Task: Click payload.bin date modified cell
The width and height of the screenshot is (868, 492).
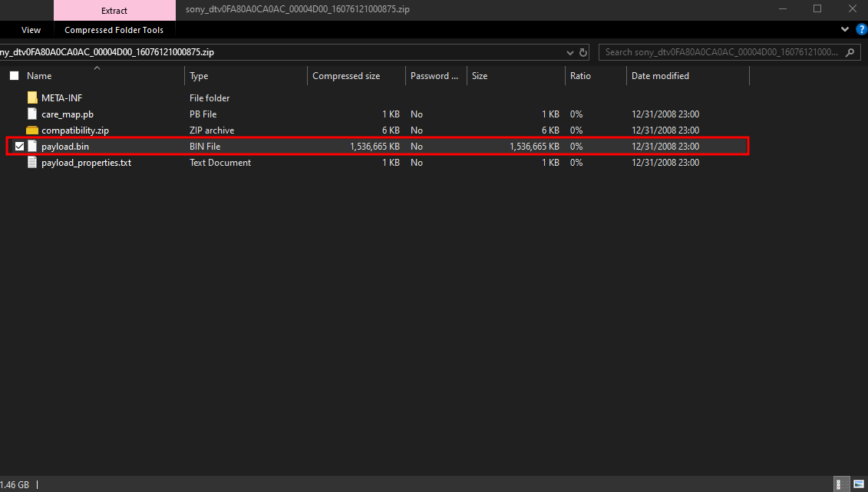Action: point(665,146)
